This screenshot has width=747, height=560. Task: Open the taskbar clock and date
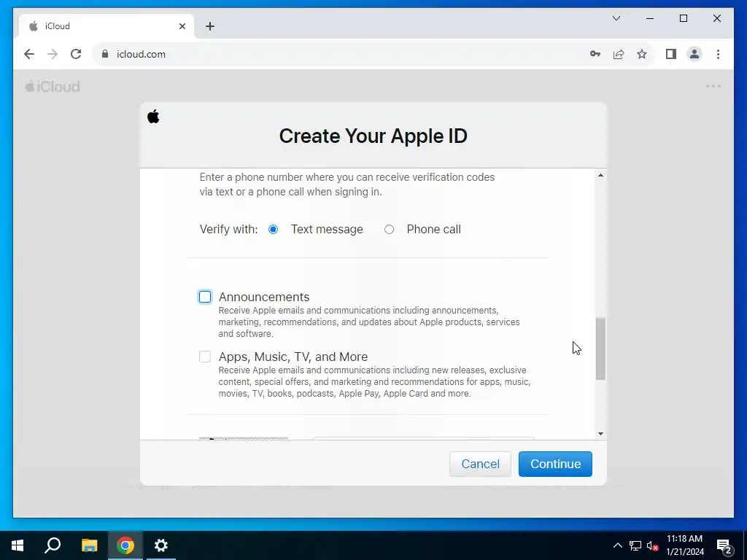click(x=684, y=545)
